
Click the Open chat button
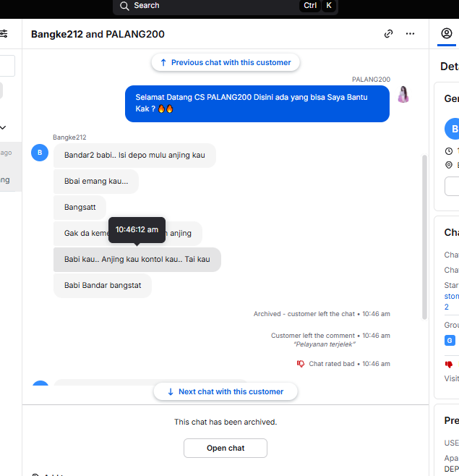pos(226,448)
